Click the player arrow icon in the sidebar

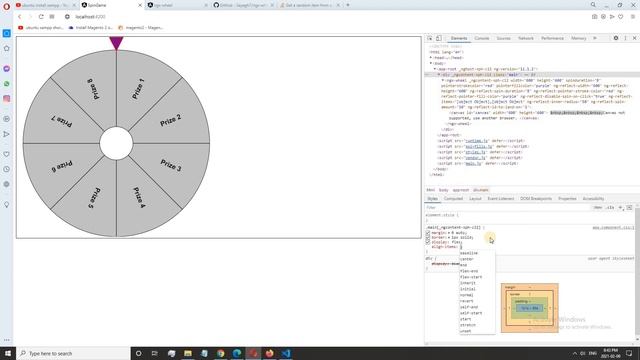(7, 134)
